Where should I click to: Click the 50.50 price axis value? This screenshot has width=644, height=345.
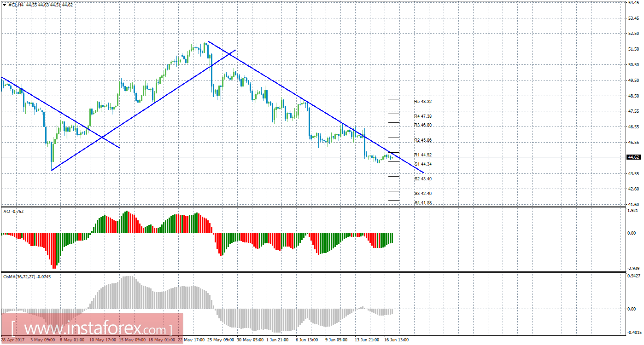pyautogui.click(x=633, y=65)
